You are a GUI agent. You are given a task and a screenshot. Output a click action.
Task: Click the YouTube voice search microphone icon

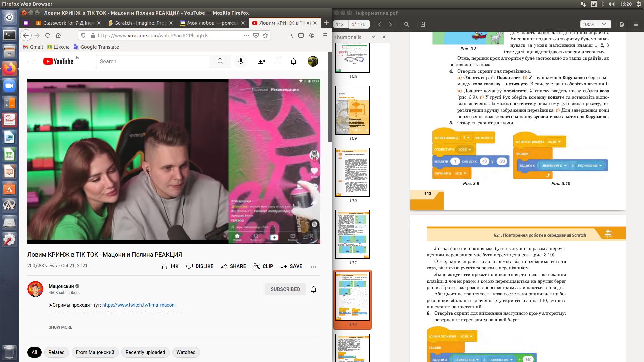click(240, 61)
